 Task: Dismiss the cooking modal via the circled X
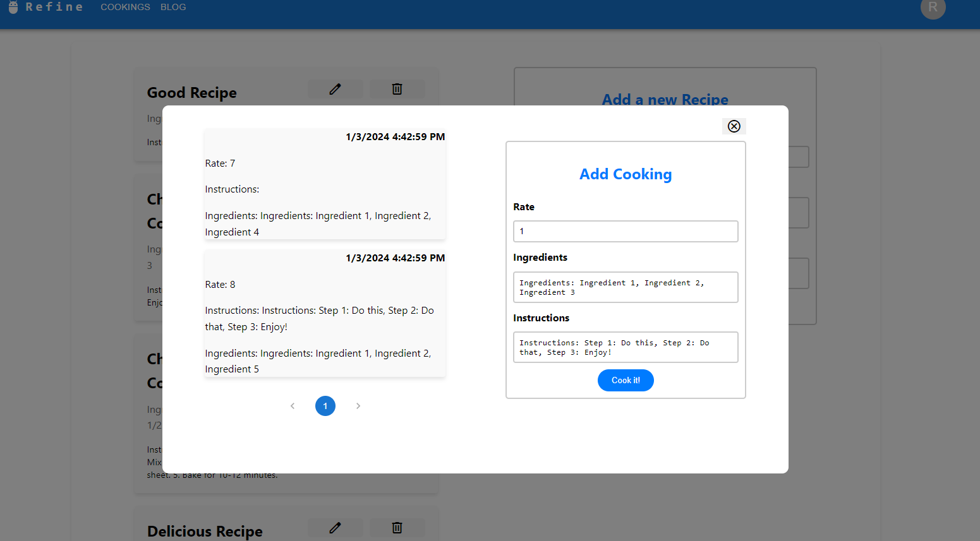[734, 126]
